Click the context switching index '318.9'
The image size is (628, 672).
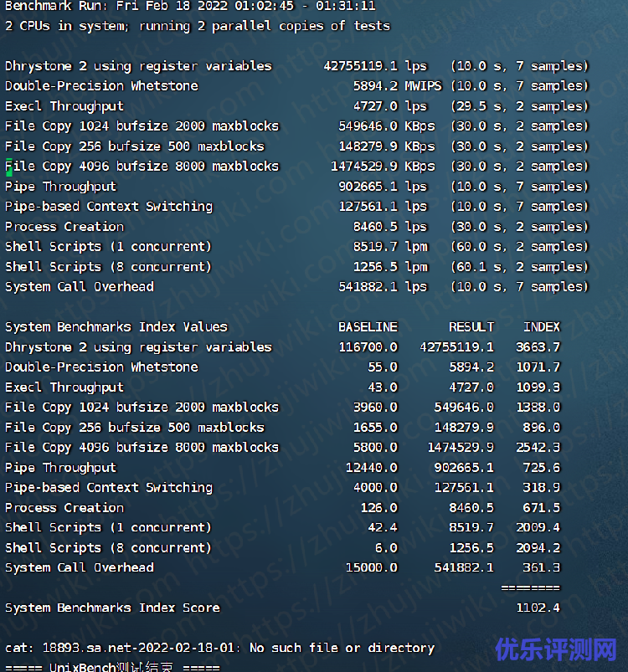(541, 488)
